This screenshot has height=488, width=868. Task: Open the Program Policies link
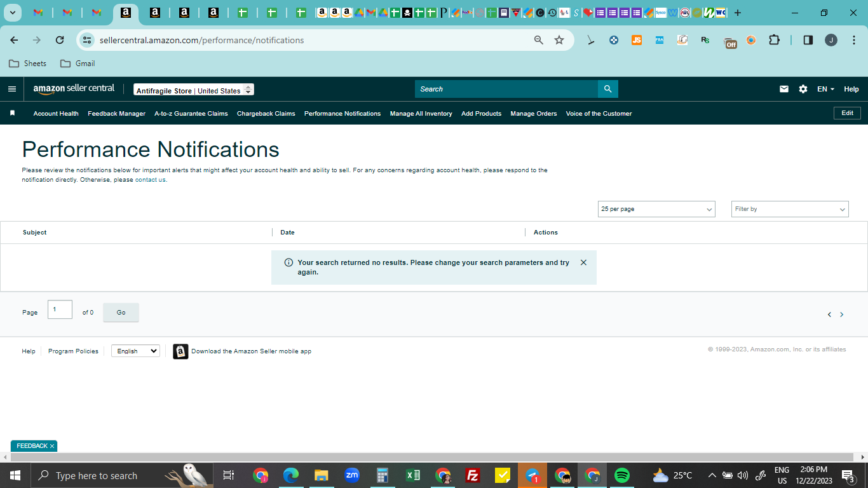coord(73,351)
